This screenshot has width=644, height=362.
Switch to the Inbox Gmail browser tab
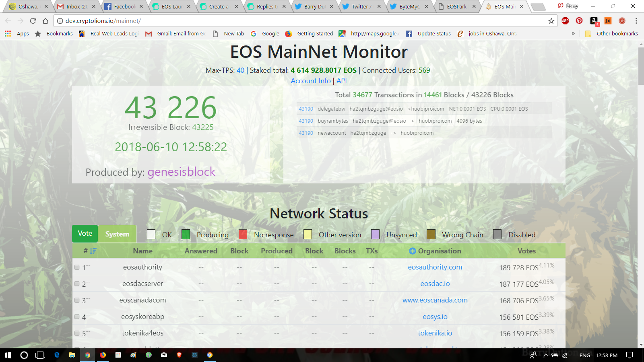click(76, 6)
